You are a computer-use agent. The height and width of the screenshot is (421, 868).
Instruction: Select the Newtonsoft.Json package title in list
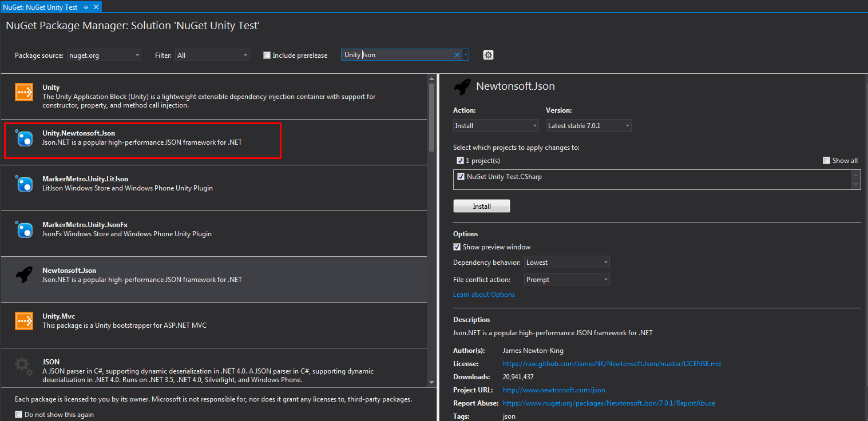[x=69, y=271]
